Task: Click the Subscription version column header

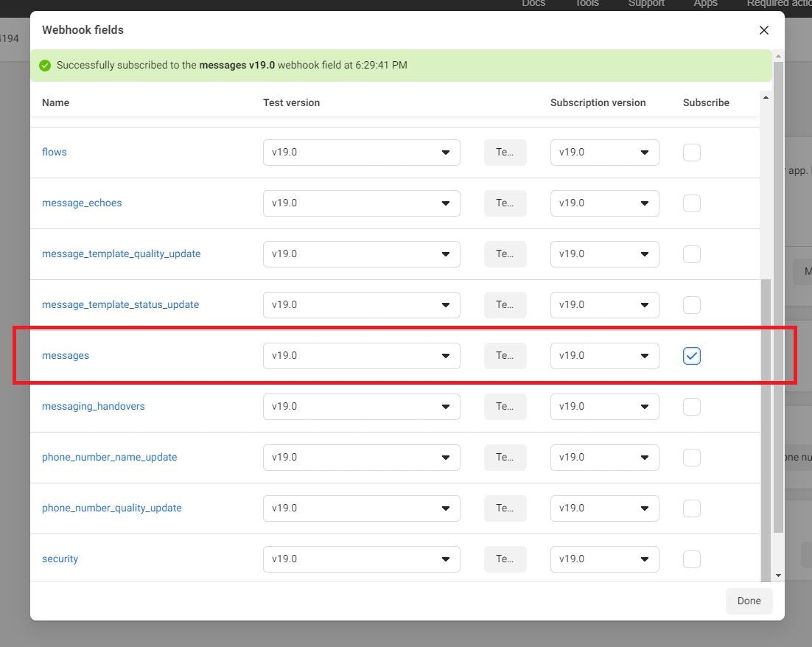Action: pyautogui.click(x=598, y=102)
